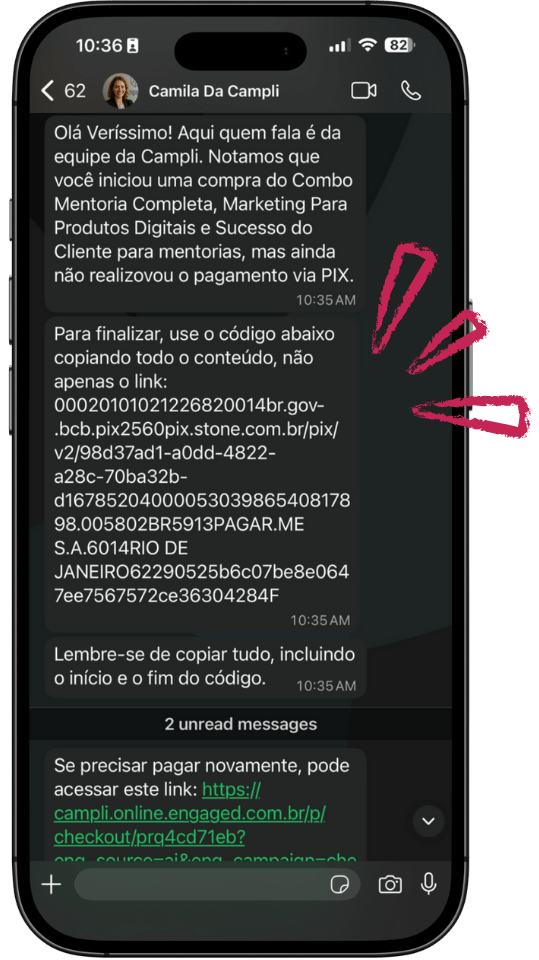Tap the battery indicator in status bar
Screen dimensions: 539x960
tap(399, 45)
